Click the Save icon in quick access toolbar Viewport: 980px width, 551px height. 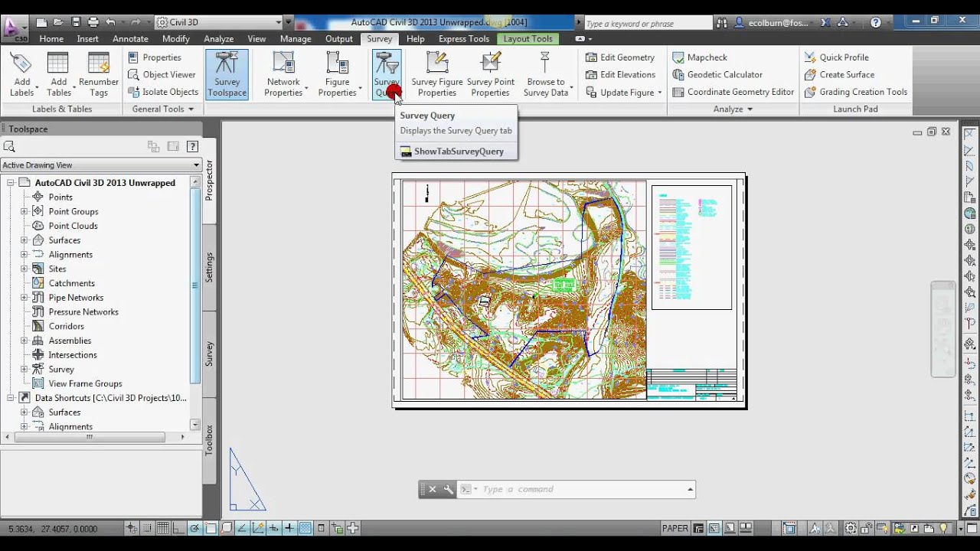76,22
